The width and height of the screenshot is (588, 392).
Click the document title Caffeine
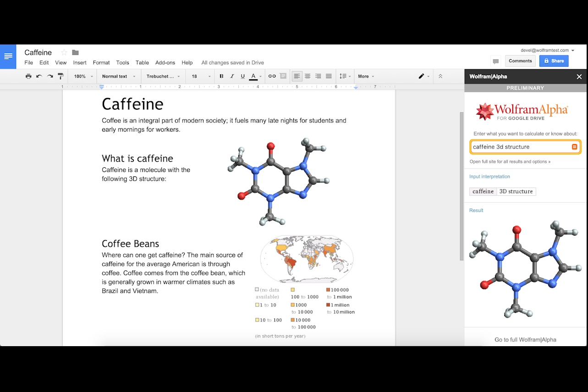pos(38,52)
